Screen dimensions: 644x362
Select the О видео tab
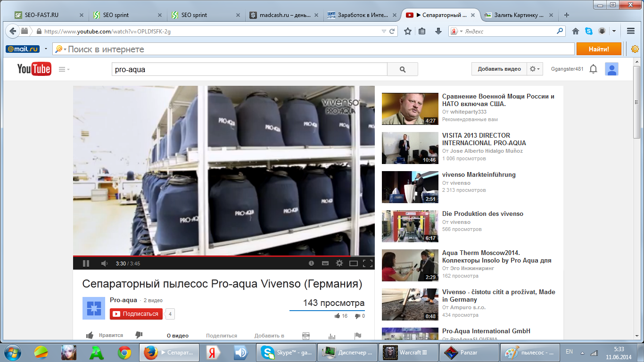pyautogui.click(x=178, y=336)
